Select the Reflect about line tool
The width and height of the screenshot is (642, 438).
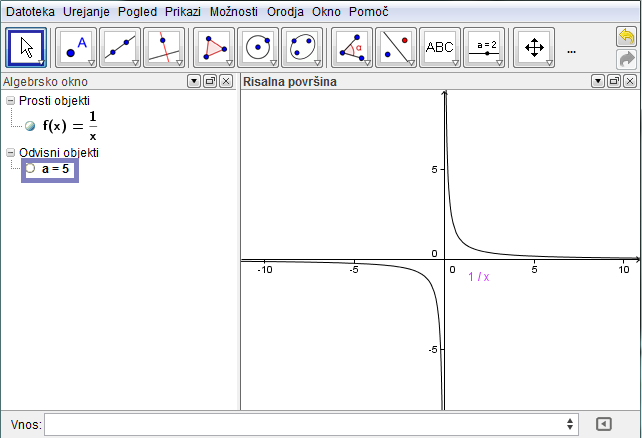coord(396,47)
